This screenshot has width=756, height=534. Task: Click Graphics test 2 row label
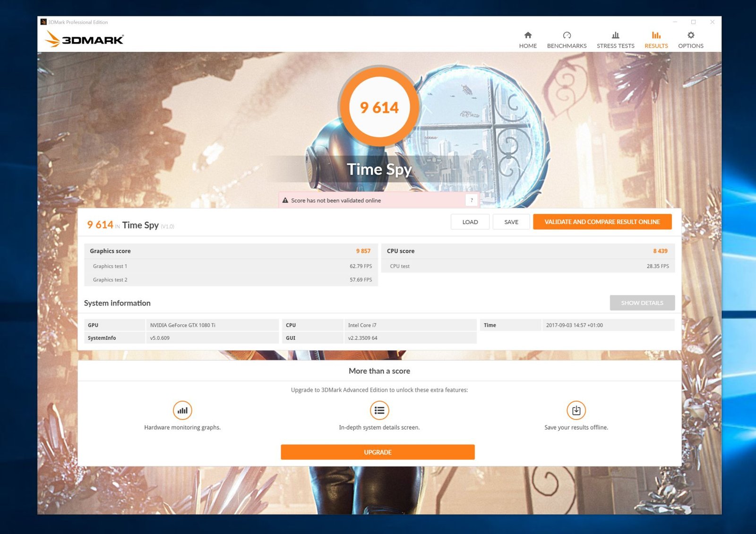(110, 280)
